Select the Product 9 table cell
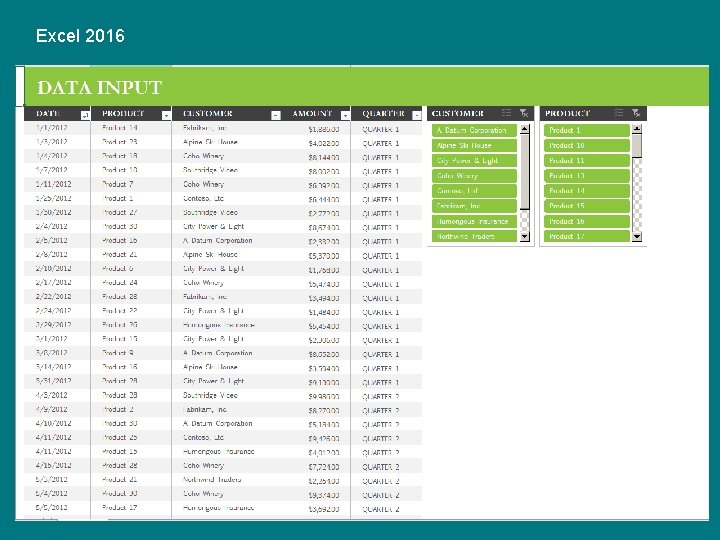This screenshot has height=540, width=720. click(x=131, y=353)
